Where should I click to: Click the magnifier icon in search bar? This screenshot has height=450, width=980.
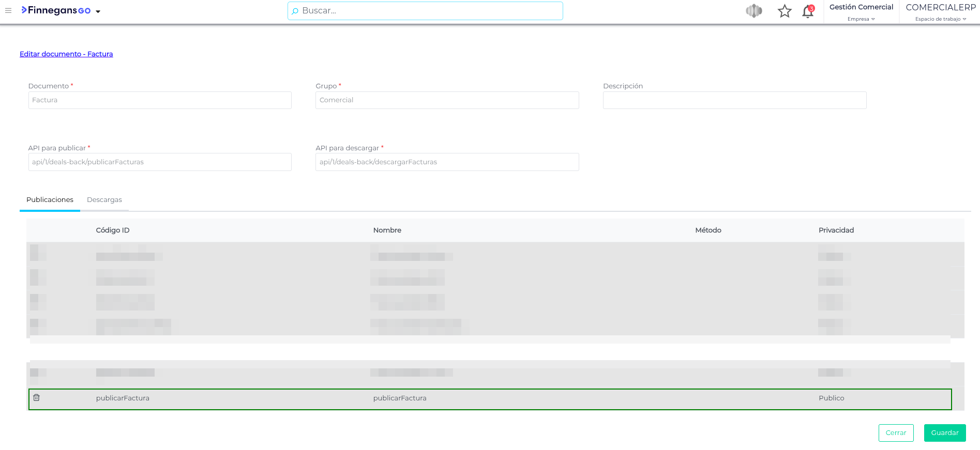point(295,11)
